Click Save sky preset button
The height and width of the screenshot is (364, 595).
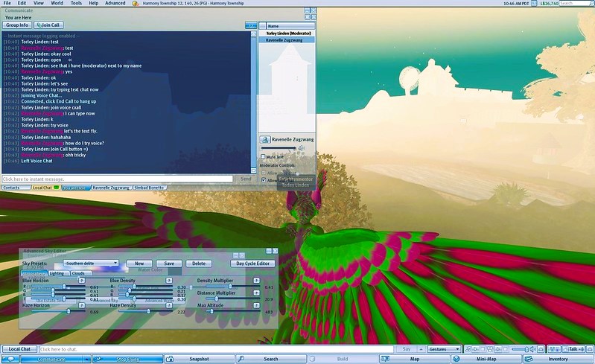point(169,264)
